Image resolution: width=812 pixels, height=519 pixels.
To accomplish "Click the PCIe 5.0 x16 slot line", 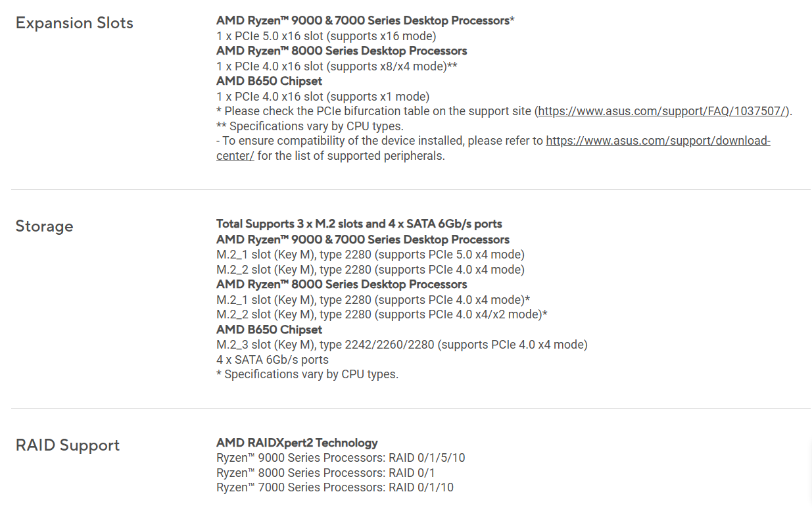I will pyautogui.click(x=326, y=36).
